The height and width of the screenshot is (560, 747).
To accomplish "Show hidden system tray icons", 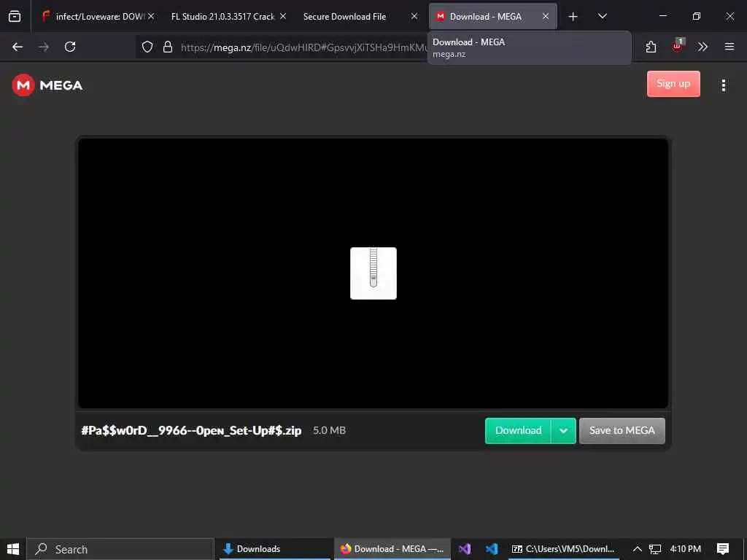I will click(637, 549).
